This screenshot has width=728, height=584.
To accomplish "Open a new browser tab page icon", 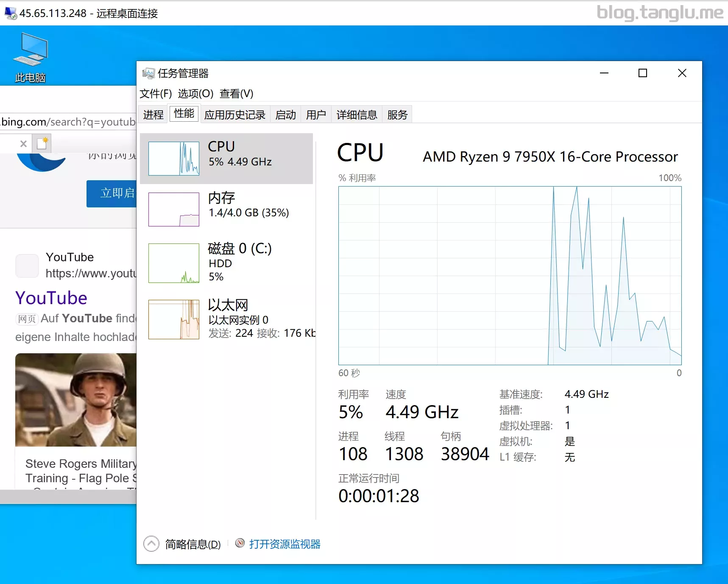I will (x=42, y=143).
